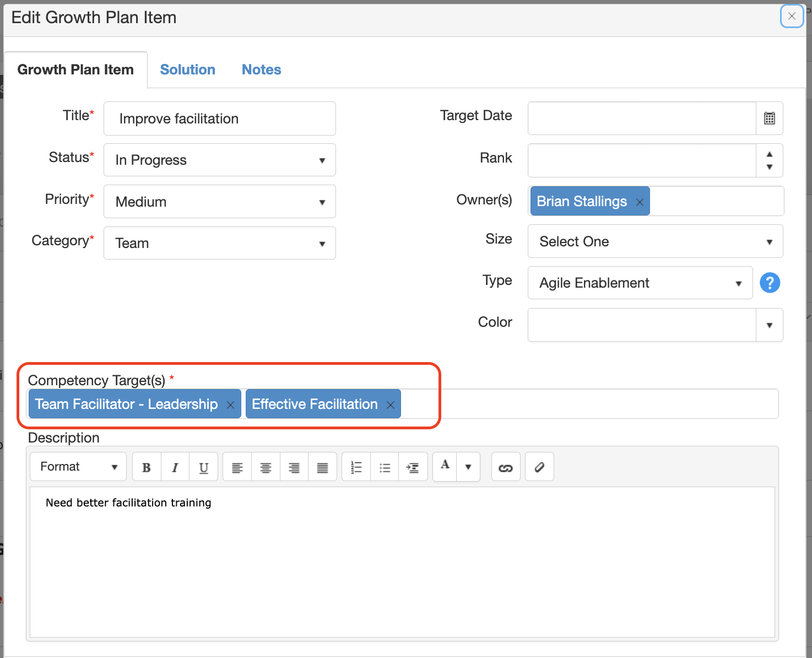Insert a hyperlink in description
Viewport: 812px width, 658px height.
coord(506,467)
